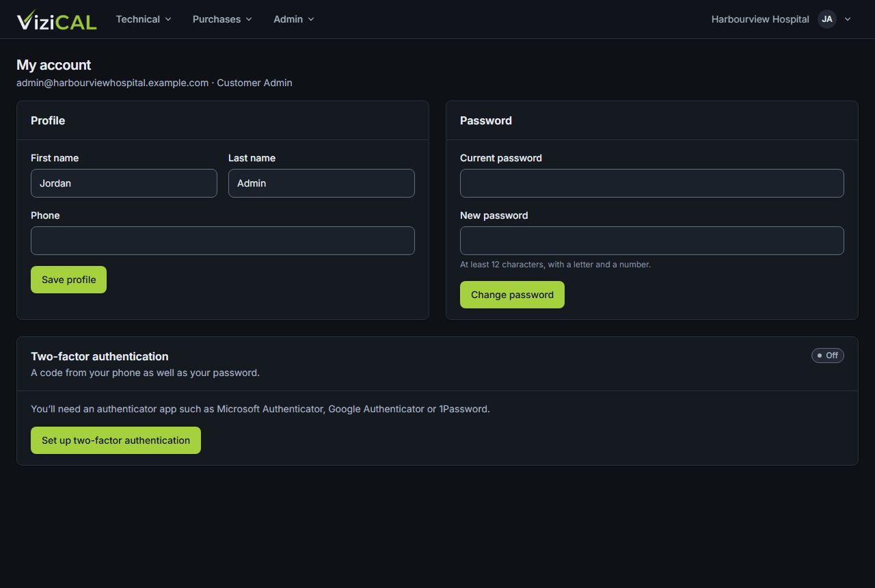
Task: Click the admin email address text
Action: coord(113,83)
